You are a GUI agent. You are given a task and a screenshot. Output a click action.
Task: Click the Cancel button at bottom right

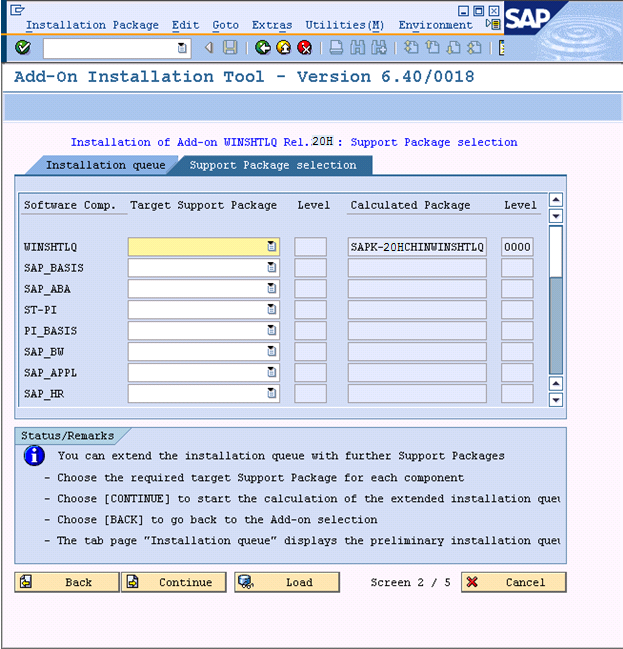pyautogui.click(x=514, y=582)
